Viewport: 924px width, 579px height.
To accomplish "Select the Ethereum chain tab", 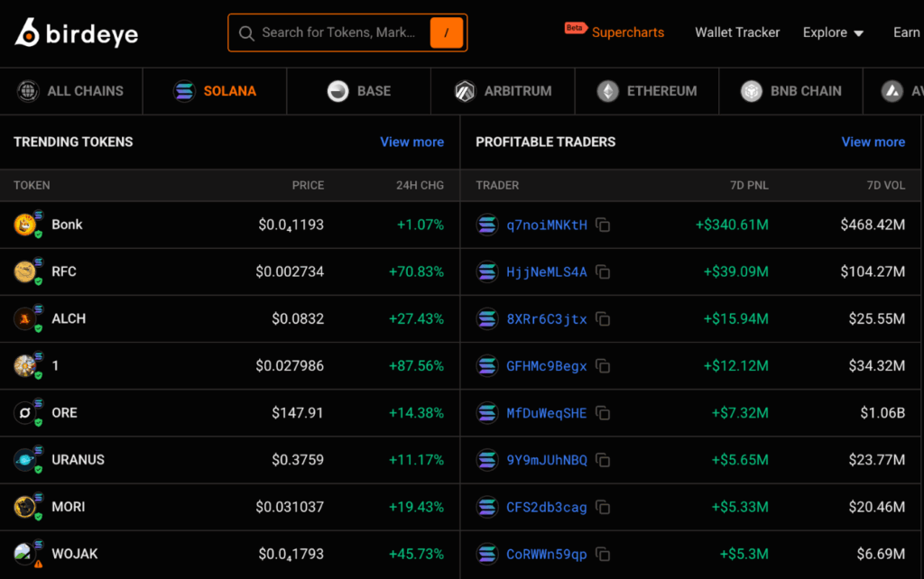I will tap(647, 91).
